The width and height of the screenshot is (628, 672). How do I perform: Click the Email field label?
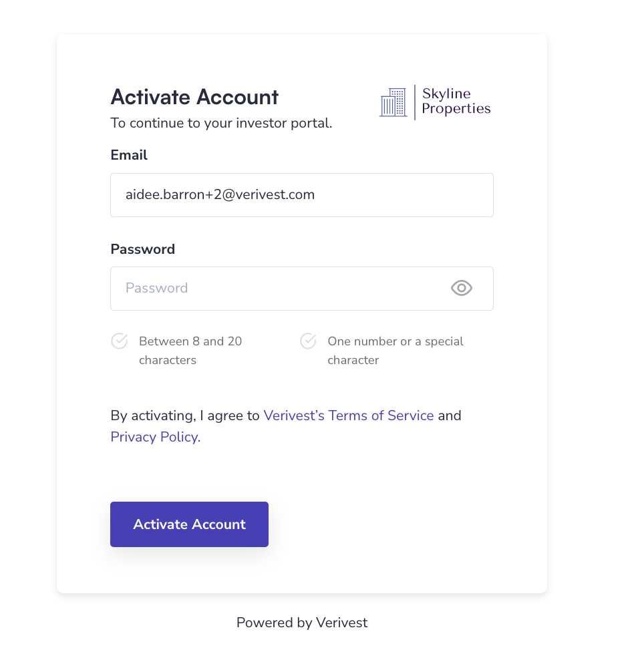coord(128,155)
